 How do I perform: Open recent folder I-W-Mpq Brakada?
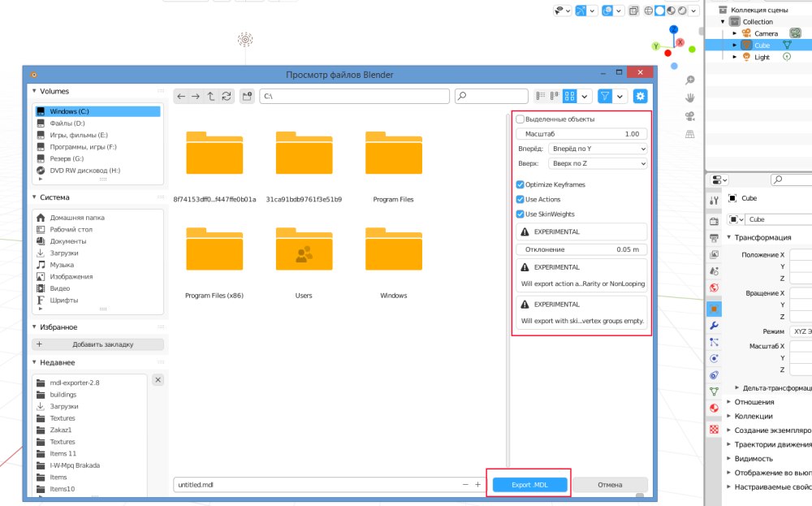pyautogui.click(x=91, y=465)
